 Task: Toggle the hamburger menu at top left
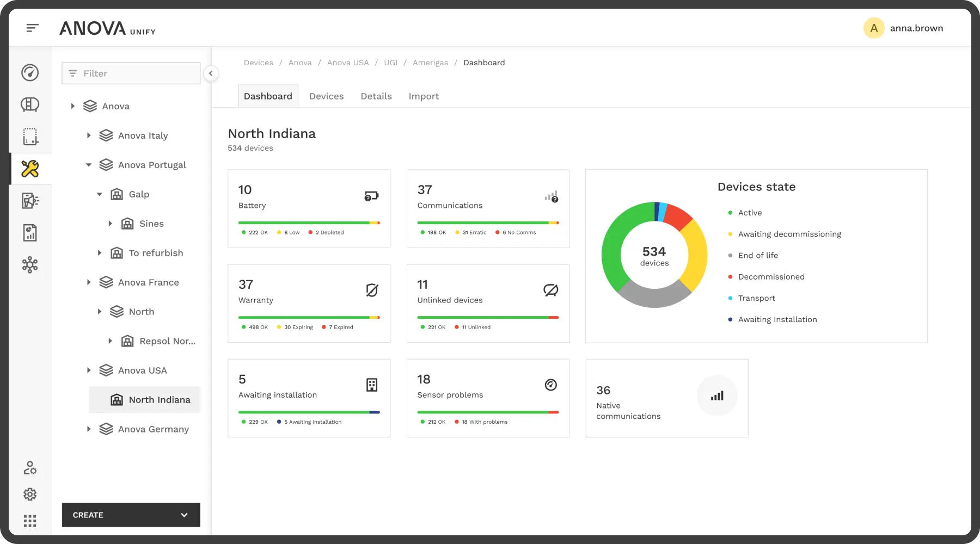(x=33, y=28)
